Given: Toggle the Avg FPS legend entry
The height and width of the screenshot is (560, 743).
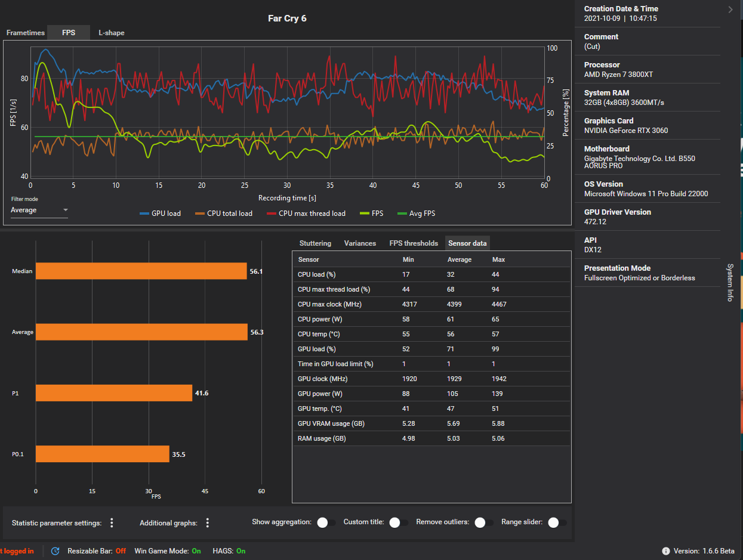Looking at the screenshot, I should (415, 214).
